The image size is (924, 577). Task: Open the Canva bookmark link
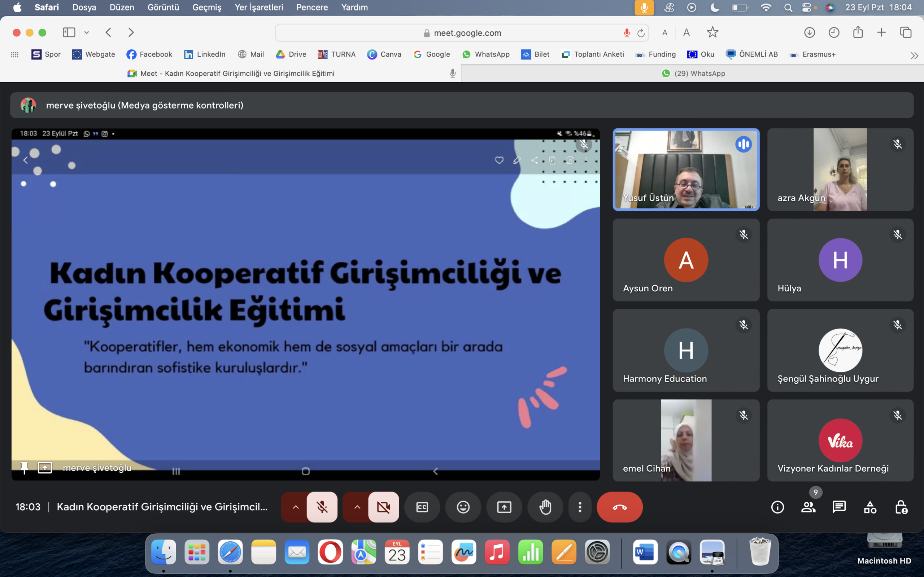click(x=384, y=54)
